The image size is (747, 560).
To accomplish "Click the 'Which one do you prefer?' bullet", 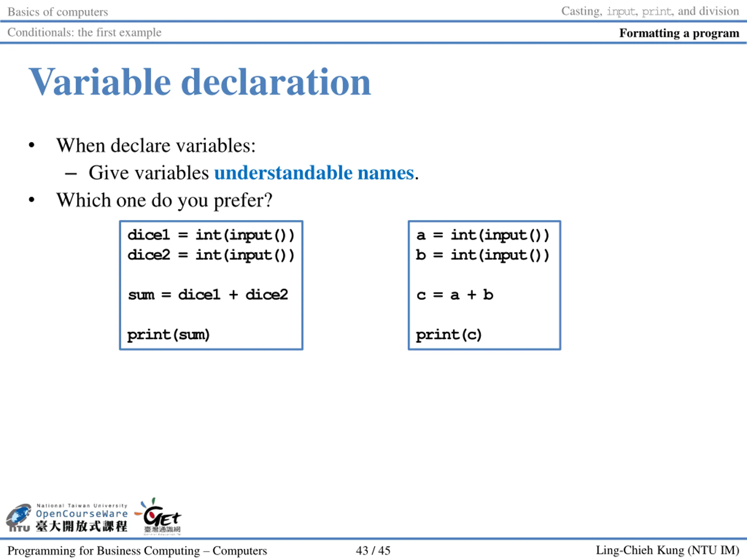I will pyautogui.click(x=164, y=200).
